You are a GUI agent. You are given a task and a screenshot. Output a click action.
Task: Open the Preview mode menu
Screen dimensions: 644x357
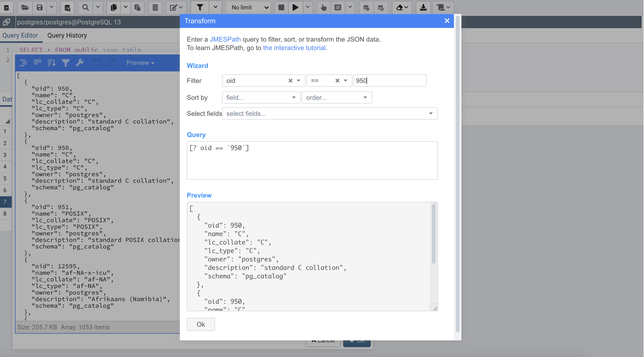coord(140,62)
